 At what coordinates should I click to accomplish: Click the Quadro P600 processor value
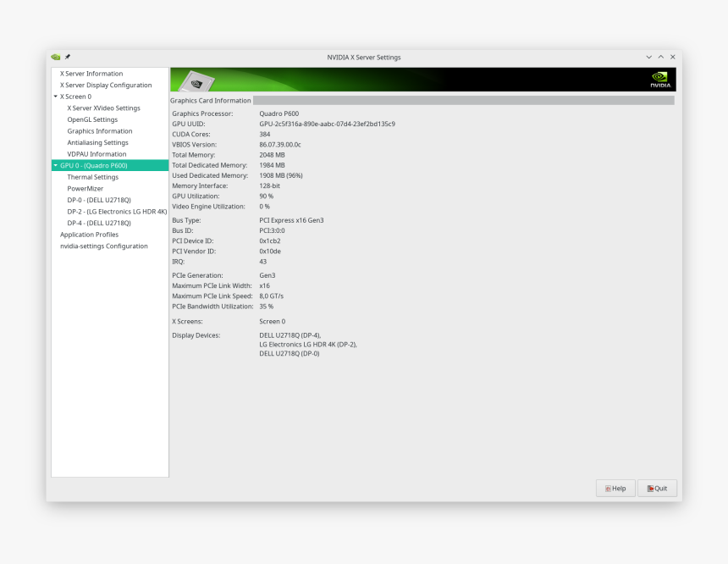[279, 113]
